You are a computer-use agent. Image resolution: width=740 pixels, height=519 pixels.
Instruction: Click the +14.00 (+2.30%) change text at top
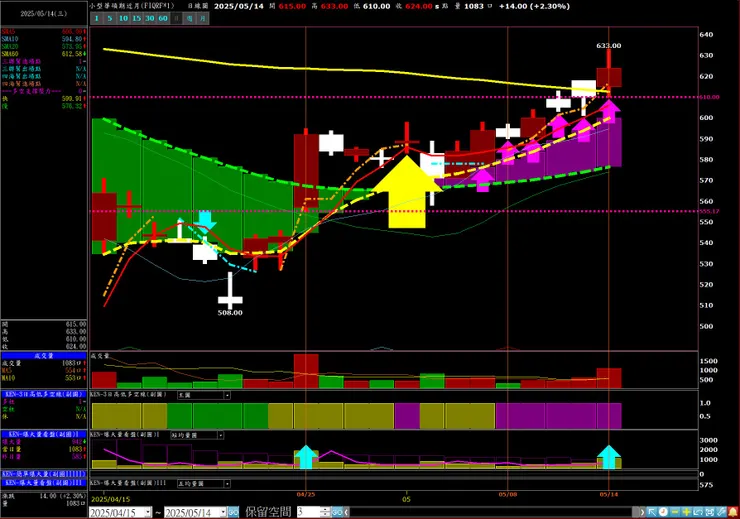(x=534, y=6)
